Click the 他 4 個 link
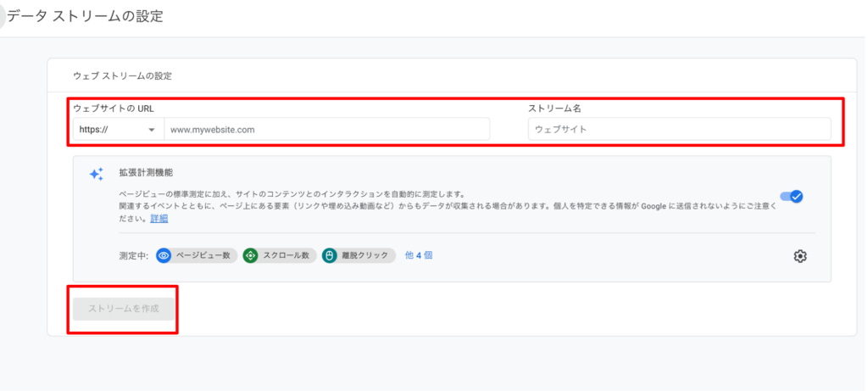868x391 pixels. click(x=419, y=255)
